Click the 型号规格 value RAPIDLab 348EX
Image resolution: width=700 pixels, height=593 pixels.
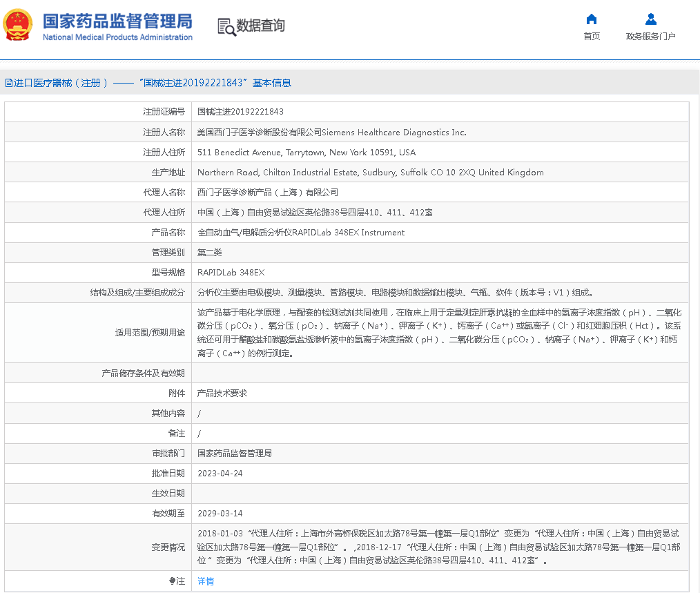tap(231, 273)
